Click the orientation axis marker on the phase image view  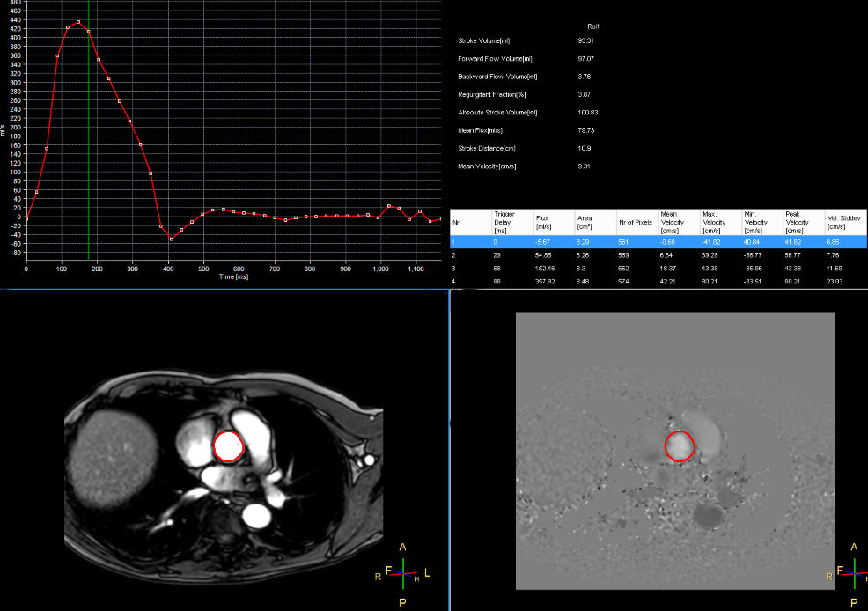(x=855, y=573)
